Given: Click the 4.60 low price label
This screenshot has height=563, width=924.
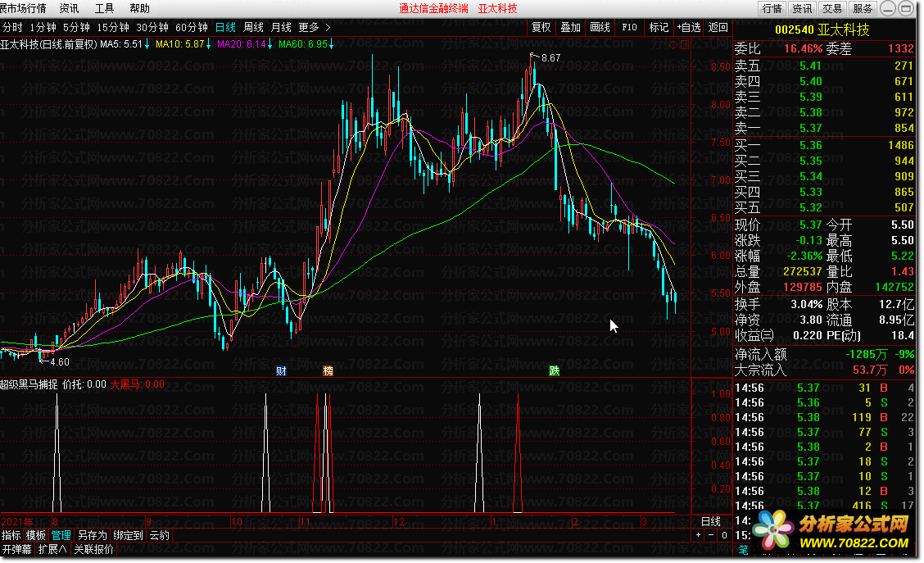Looking at the screenshot, I should coord(60,362).
